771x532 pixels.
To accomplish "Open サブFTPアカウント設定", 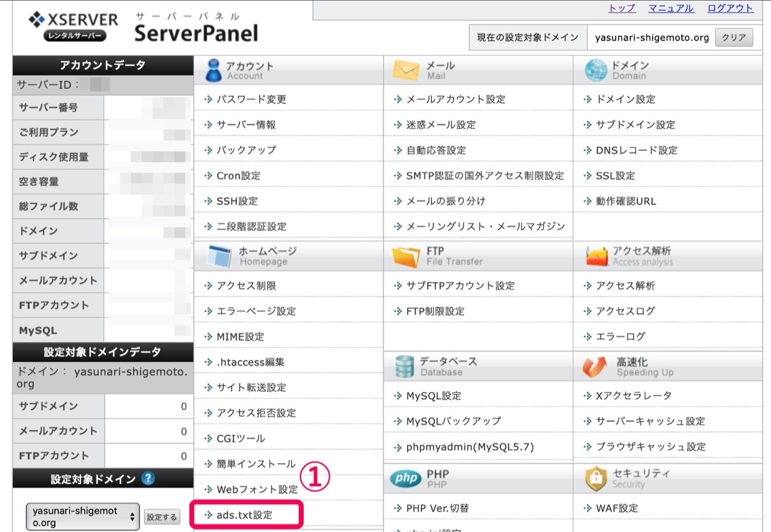I will (x=461, y=285).
